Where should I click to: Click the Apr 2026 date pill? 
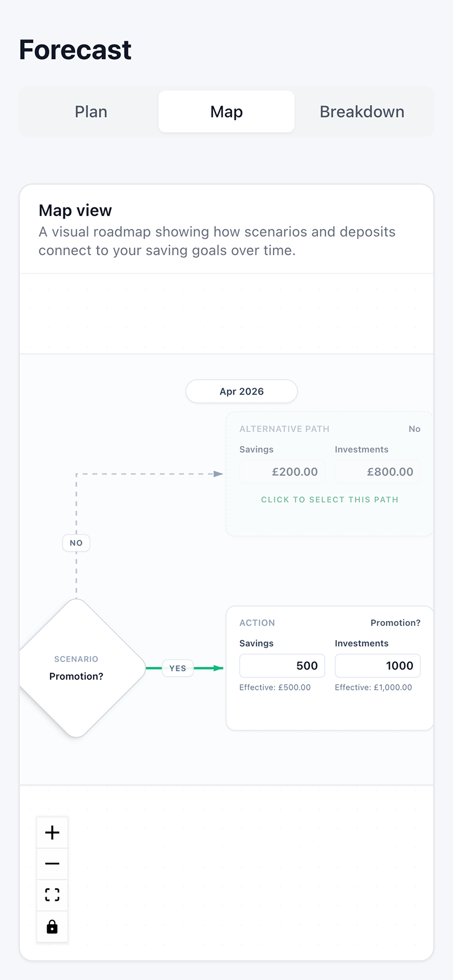pyautogui.click(x=241, y=391)
